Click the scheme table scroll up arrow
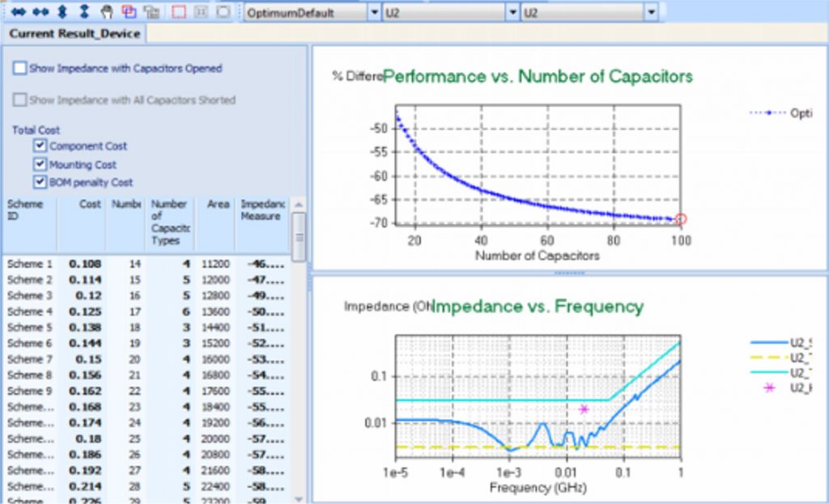The image size is (829, 504). 299,205
